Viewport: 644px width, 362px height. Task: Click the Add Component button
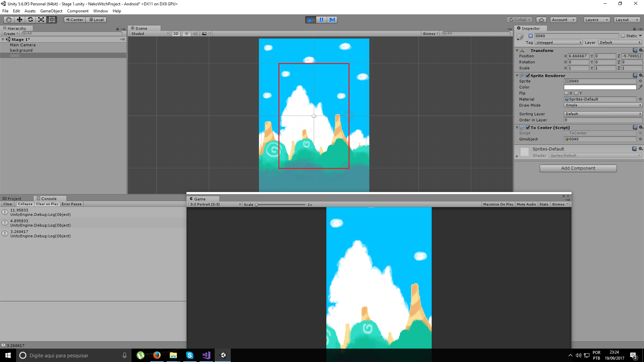pos(578,168)
